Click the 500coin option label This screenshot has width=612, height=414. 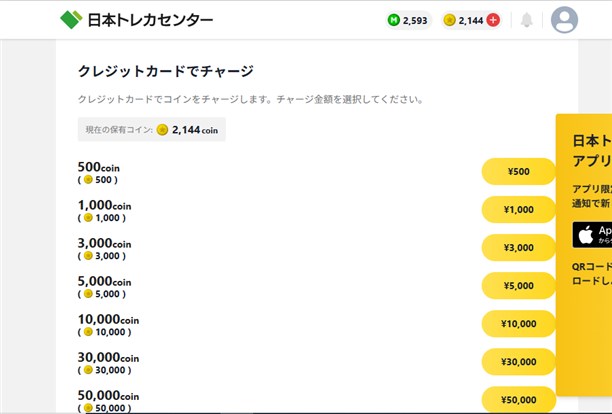click(98, 167)
